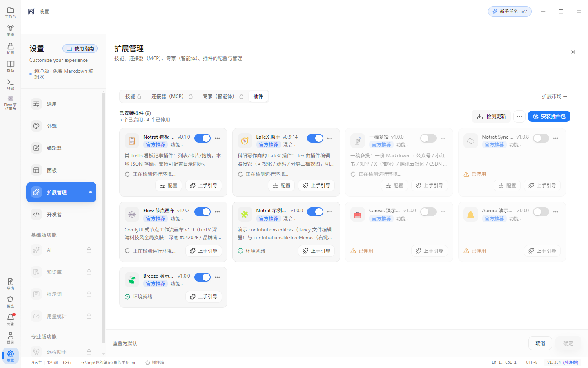The width and height of the screenshot is (588, 368).
Task: Open more options for LaTeX 助手 plugin
Action: [x=330, y=138]
